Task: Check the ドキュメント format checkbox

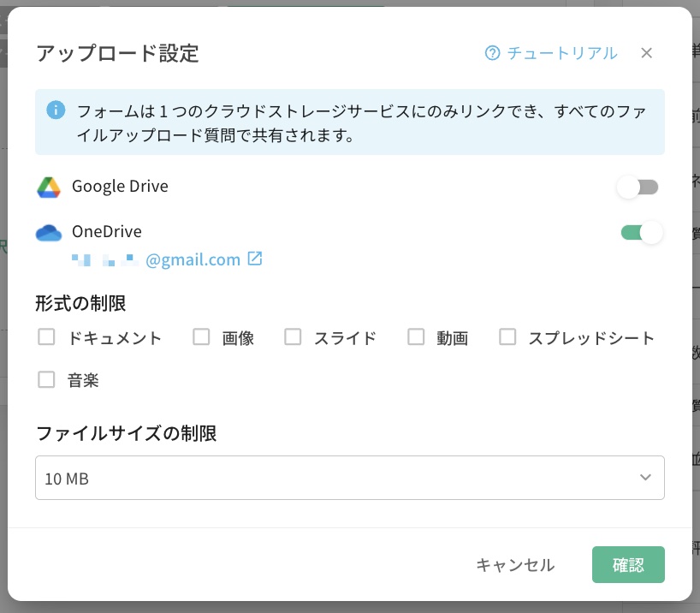Action: (46, 336)
